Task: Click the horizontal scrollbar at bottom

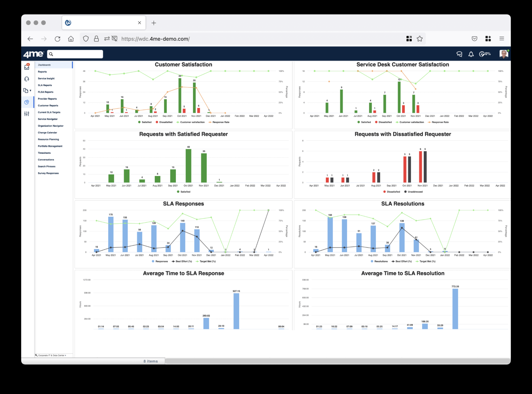Action: pos(337,361)
